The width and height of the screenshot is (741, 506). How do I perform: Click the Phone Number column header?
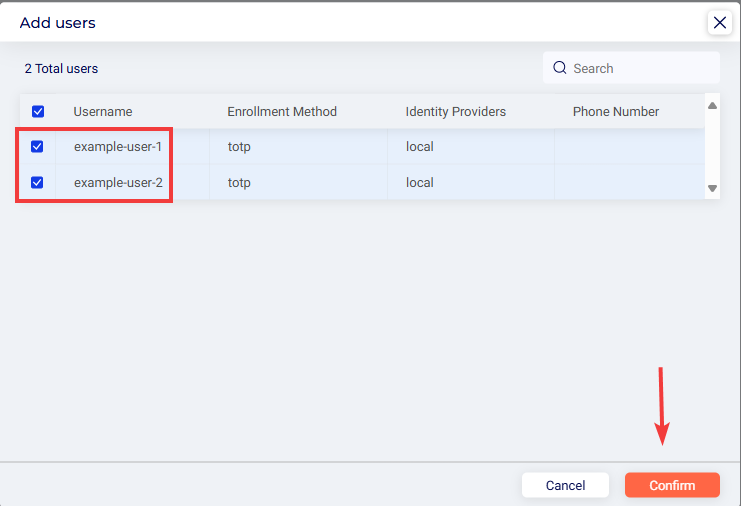[x=615, y=112]
